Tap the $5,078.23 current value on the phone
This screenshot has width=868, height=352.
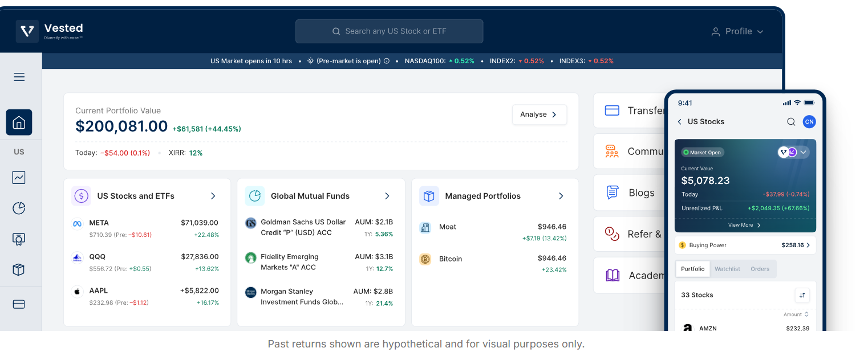click(x=705, y=181)
